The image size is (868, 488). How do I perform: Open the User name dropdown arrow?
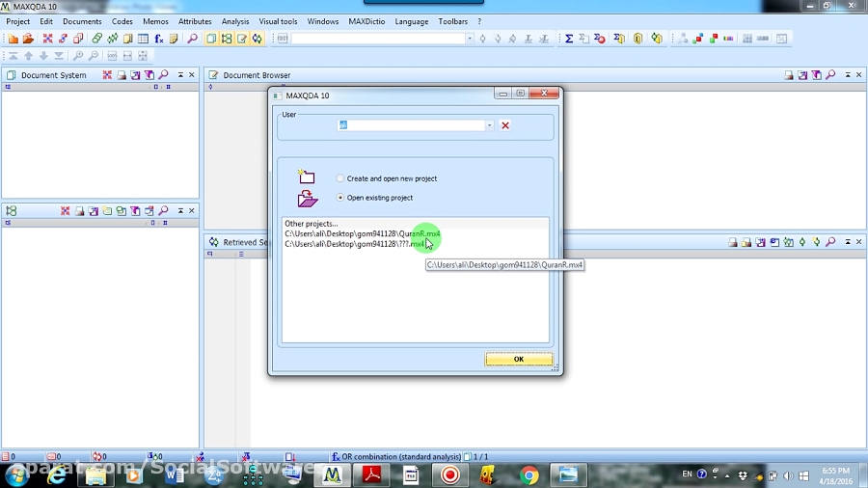[489, 125]
